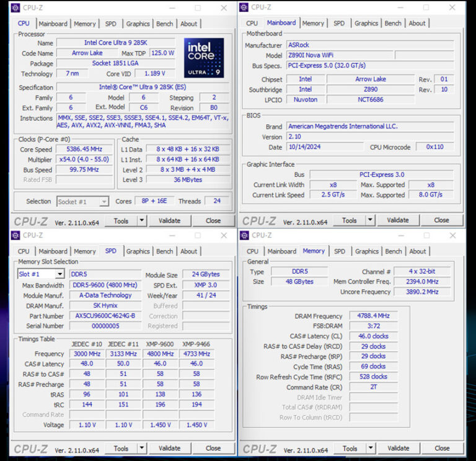Viewport: 476px width, 461px height.
Task: Expand the Tools dropdown arrow in the Mainboard window
Action: click(x=370, y=220)
